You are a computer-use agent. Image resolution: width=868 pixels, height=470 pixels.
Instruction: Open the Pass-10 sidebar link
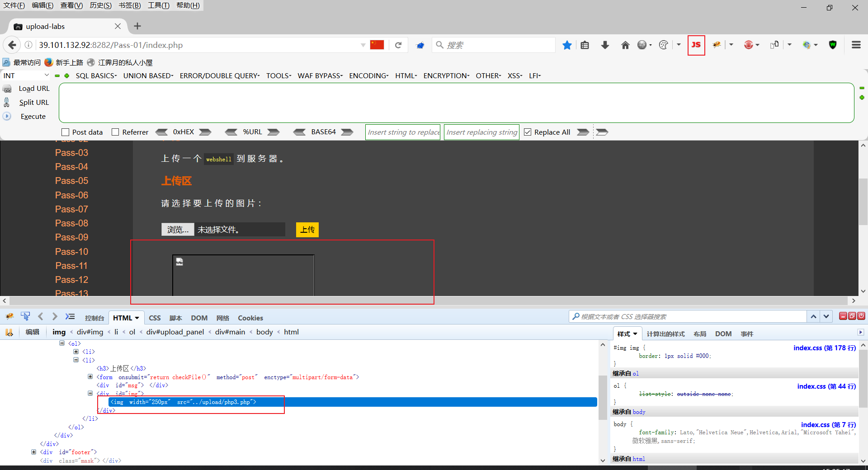click(x=71, y=252)
